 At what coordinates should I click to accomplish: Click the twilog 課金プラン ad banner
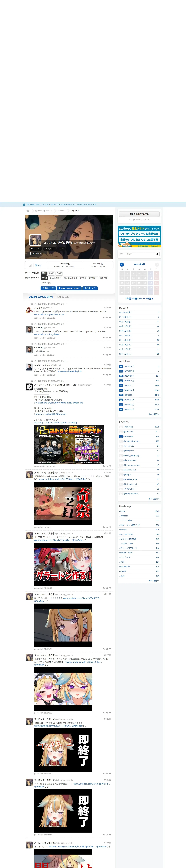point(139,237)
